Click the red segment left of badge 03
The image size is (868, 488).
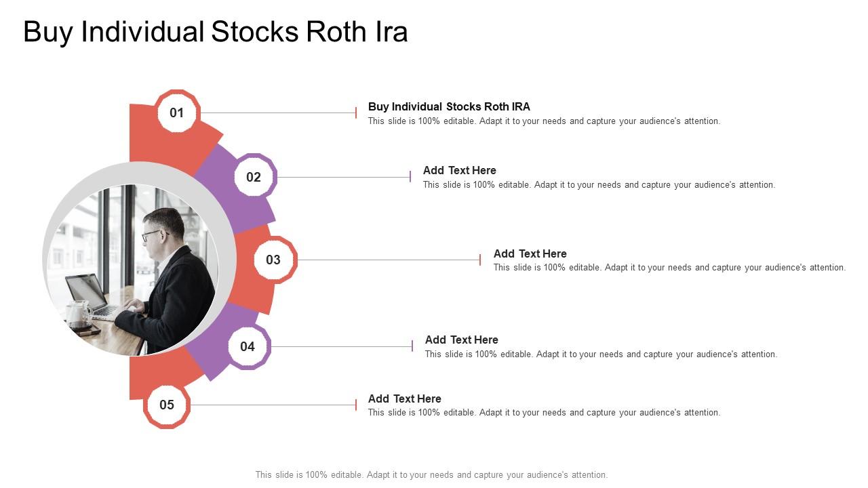pos(251,285)
